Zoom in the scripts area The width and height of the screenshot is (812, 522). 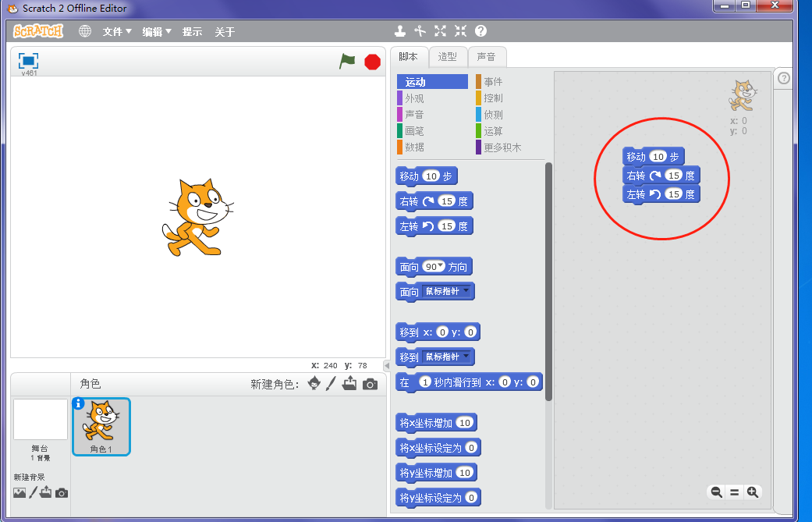point(753,492)
